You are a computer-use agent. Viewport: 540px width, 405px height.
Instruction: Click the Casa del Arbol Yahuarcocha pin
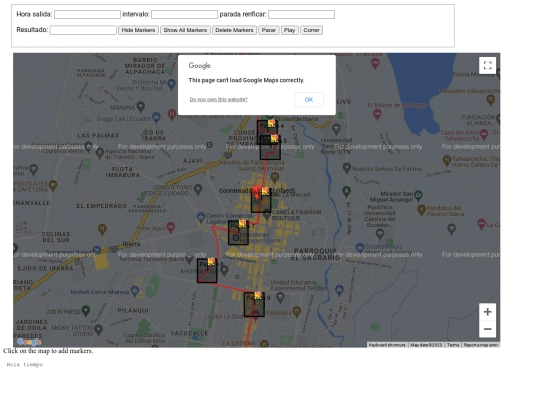point(484,134)
